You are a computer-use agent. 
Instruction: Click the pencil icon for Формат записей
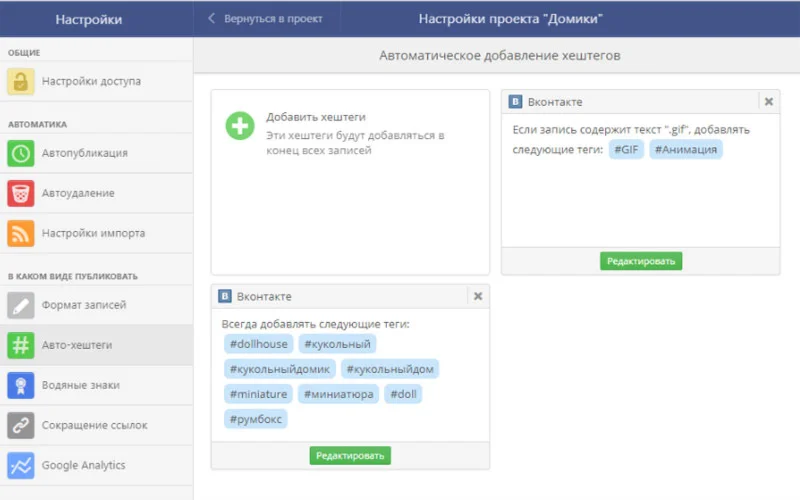pyautogui.click(x=21, y=305)
